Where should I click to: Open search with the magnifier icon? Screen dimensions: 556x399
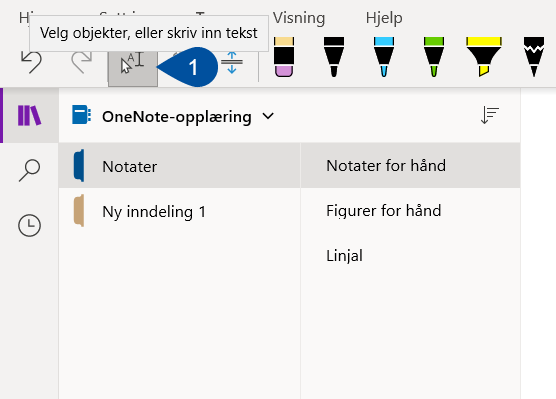pyautogui.click(x=29, y=170)
